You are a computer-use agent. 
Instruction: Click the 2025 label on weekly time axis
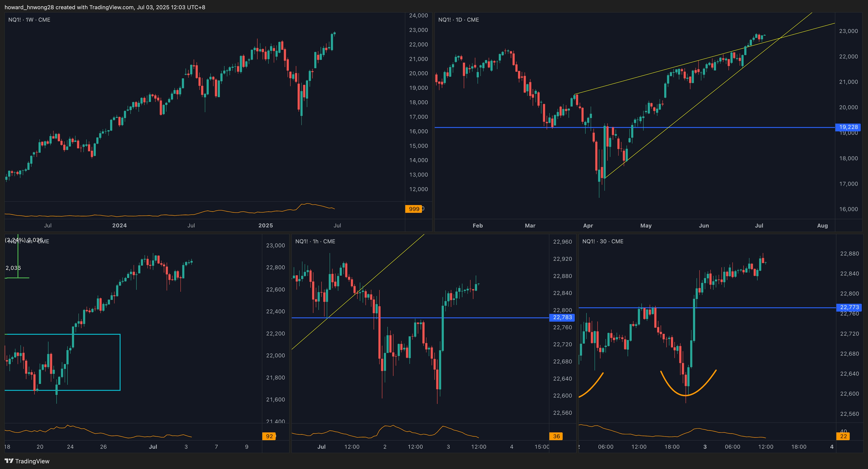pos(266,226)
